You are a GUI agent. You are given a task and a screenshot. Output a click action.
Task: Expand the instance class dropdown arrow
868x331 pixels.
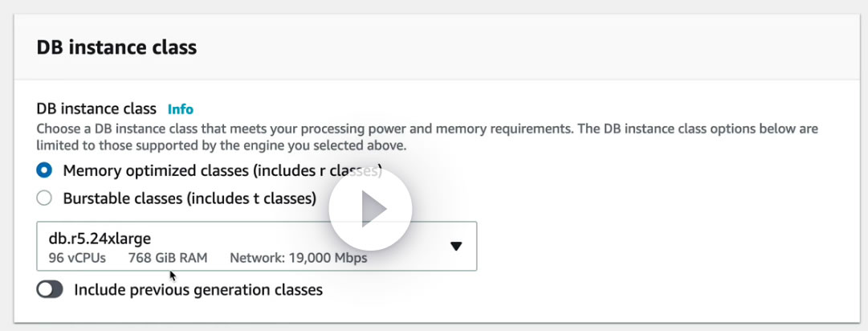coord(456,246)
